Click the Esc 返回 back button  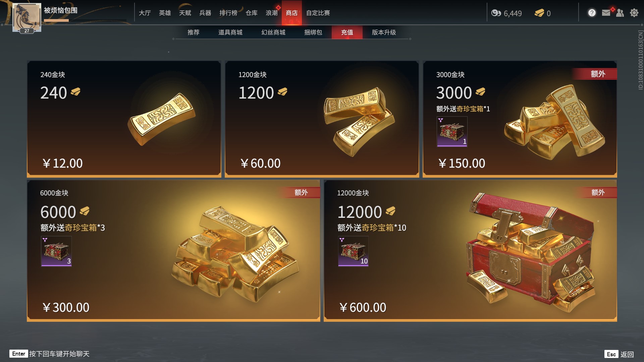coord(619,354)
